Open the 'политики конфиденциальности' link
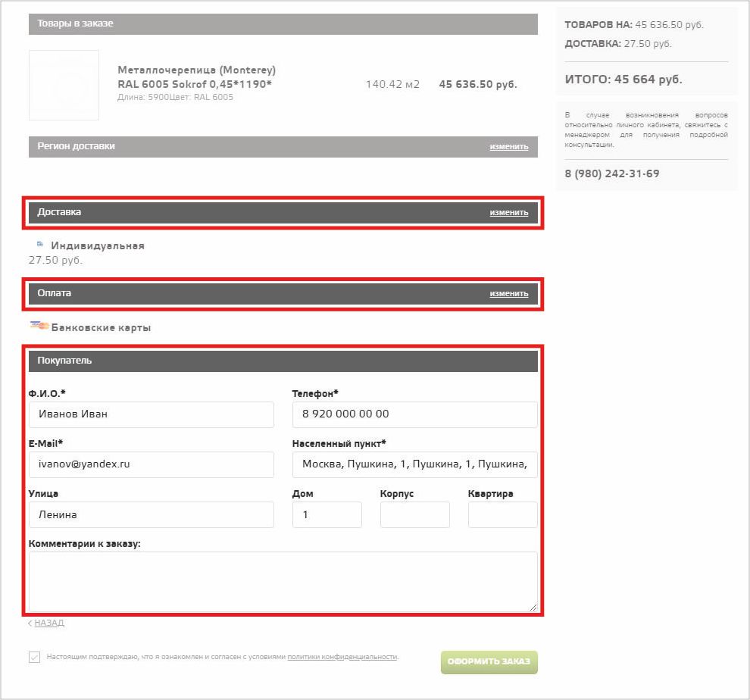 342,657
